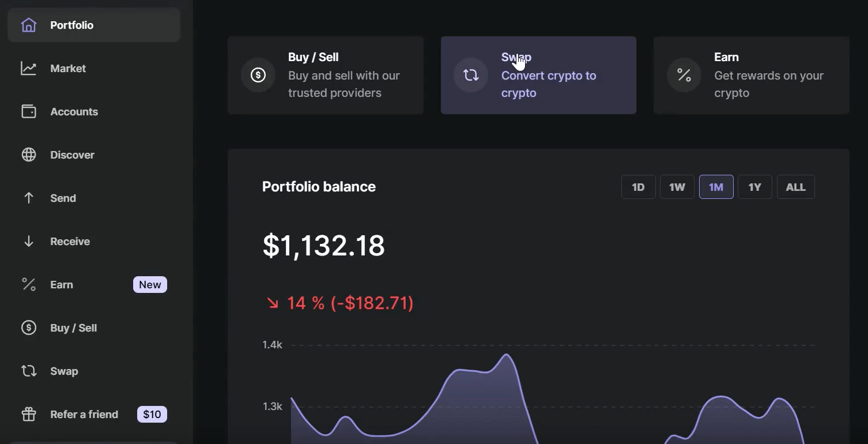Go to Buy / Sell in sidebar
This screenshot has height=444, width=868.
(x=73, y=328)
